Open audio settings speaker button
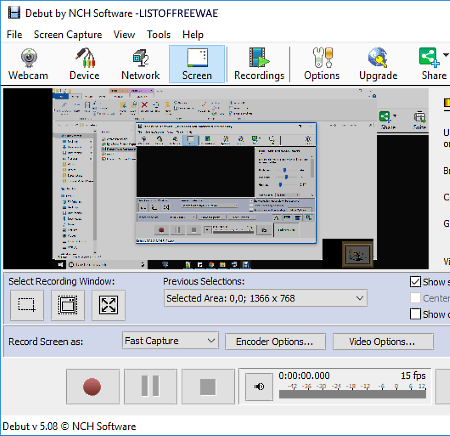 259,387
